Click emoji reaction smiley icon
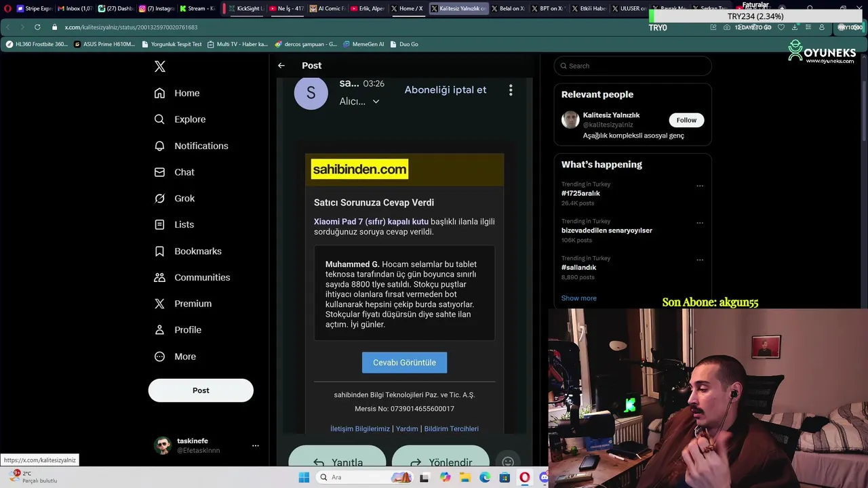This screenshot has height=488, width=868. pos(508,462)
